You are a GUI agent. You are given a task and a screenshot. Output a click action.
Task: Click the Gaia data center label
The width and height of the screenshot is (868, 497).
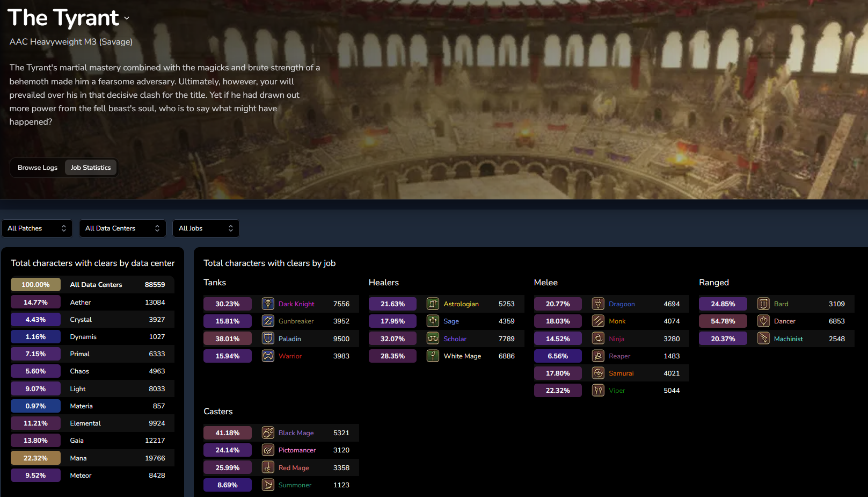tap(77, 441)
